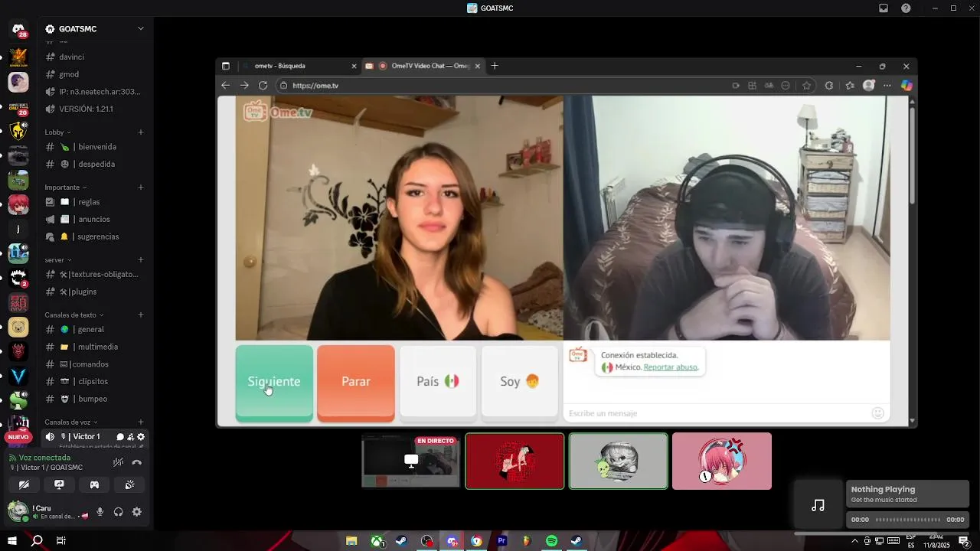
Task: Deafen audio with the headphones icon
Action: (x=119, y=512)
